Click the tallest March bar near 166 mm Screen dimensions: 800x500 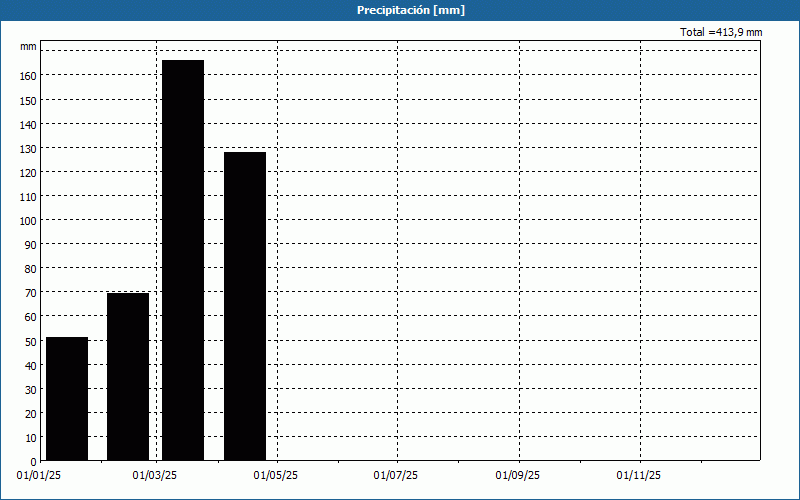(183, 260)
